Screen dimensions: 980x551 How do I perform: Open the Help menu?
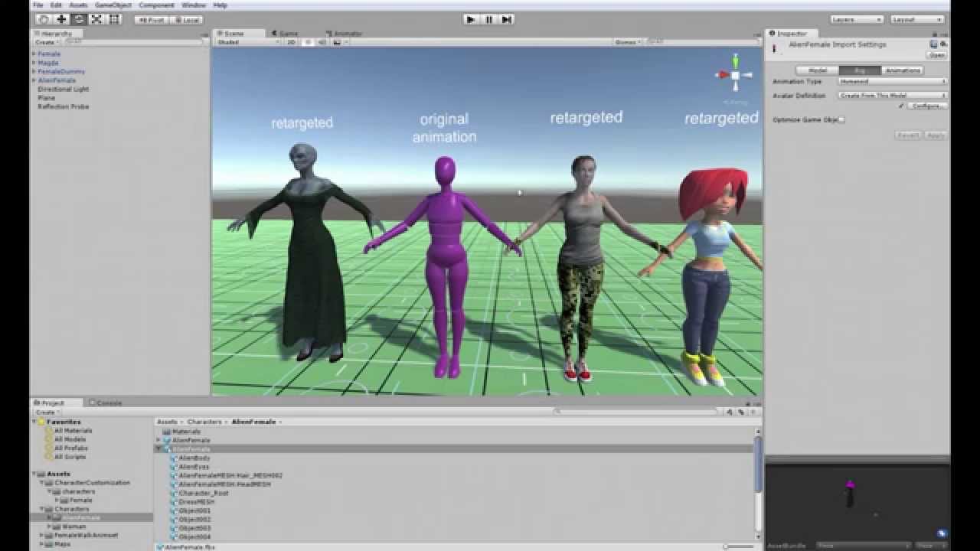pos(220,5)
